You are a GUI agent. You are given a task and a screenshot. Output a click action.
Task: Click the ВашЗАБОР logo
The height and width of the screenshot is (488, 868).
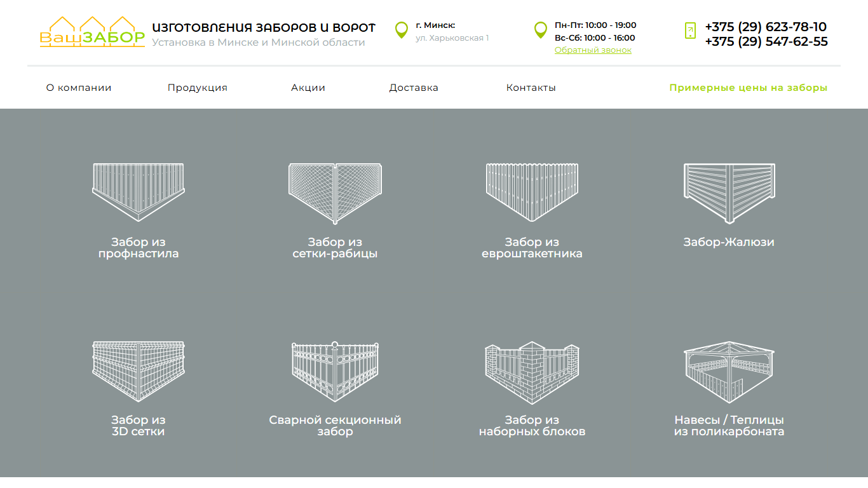click(92, 32)
